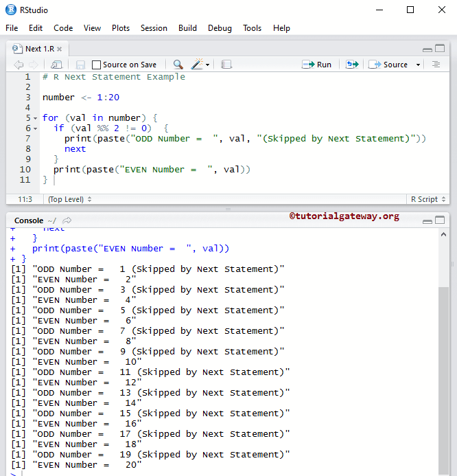Click the Source button
457x476 pixels.
[389, 65]
